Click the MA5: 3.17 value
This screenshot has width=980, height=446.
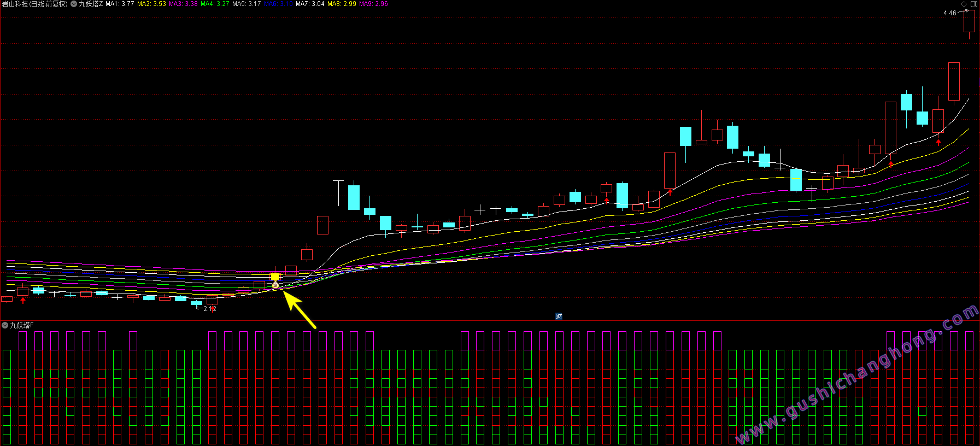pyautogui.click(x=247, y=4)
